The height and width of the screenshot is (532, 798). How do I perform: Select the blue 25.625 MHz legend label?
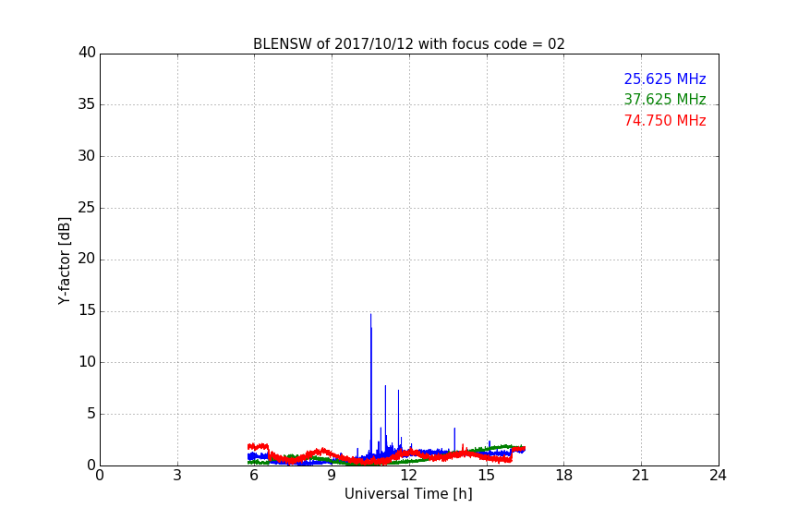tap(665, 79)
